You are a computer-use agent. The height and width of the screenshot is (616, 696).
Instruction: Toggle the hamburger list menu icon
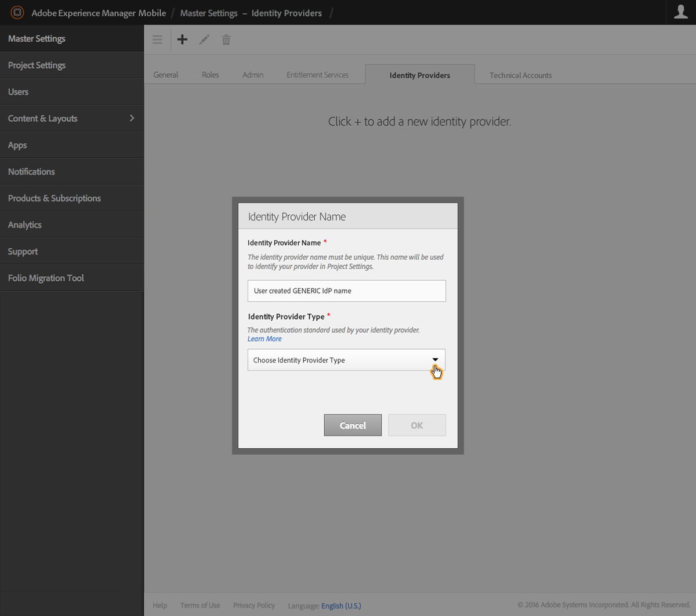[157, 39]
